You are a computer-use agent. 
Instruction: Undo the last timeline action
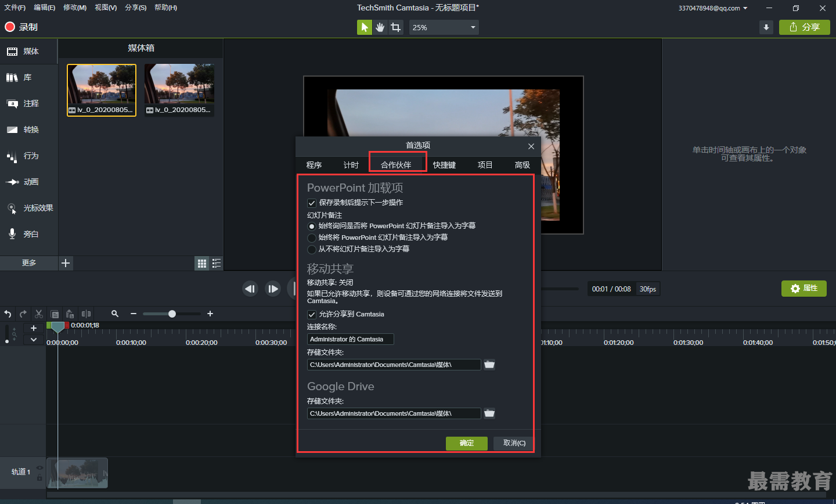[x=8, y=314]
